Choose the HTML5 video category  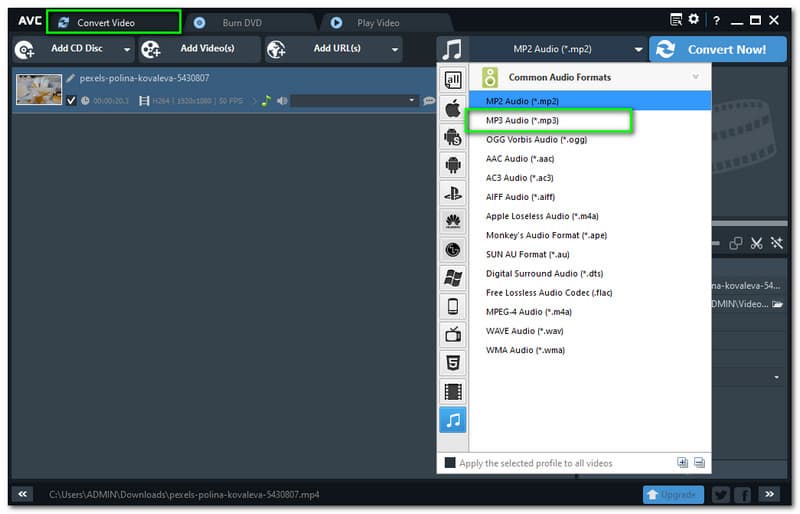453,363
